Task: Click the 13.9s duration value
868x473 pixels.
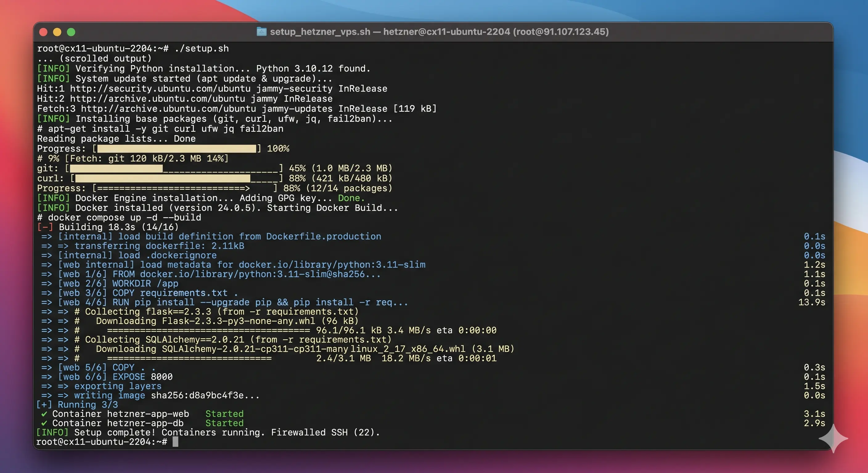Action: 812,302
